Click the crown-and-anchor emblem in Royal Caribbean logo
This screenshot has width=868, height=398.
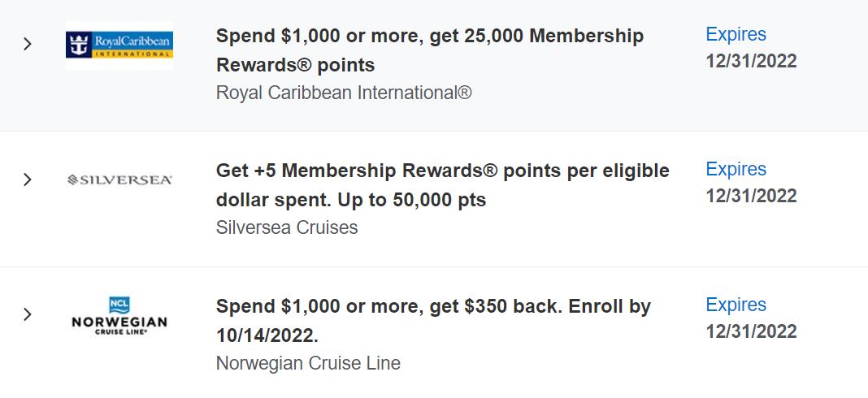[79, 45]
